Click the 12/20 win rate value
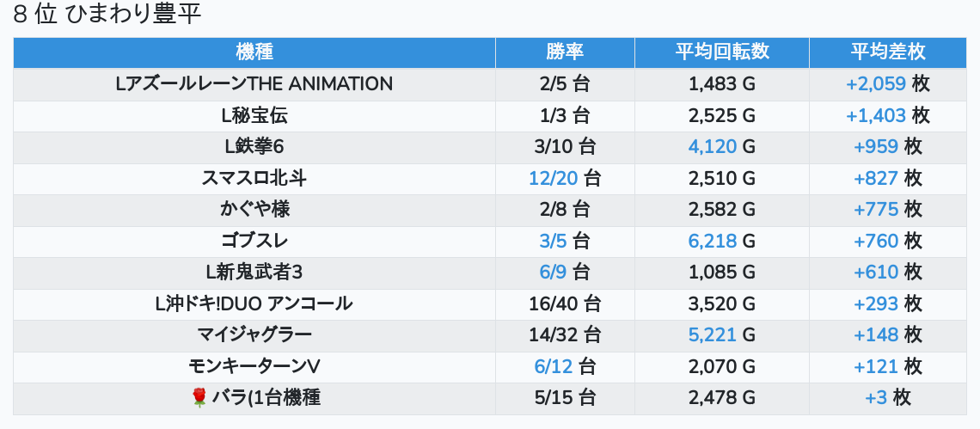The image size is (980, 429). pyautogui.click(x=551, y=179)
